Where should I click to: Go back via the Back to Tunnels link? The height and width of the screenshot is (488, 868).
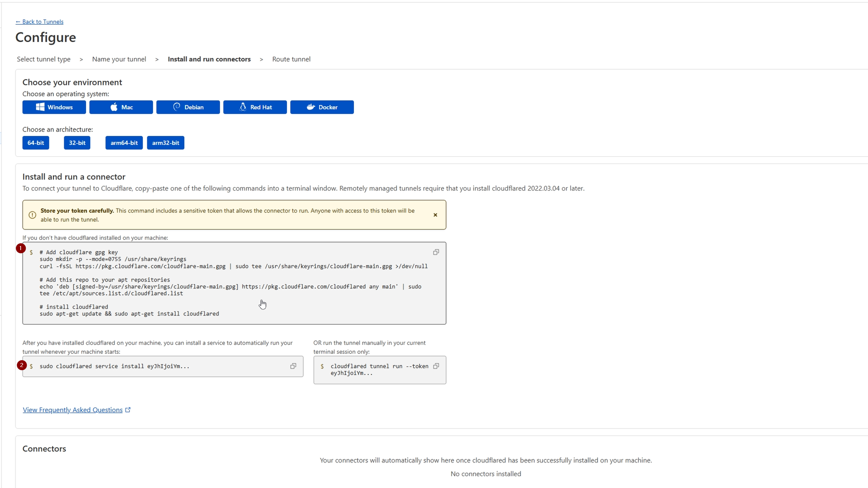(39, 22)
